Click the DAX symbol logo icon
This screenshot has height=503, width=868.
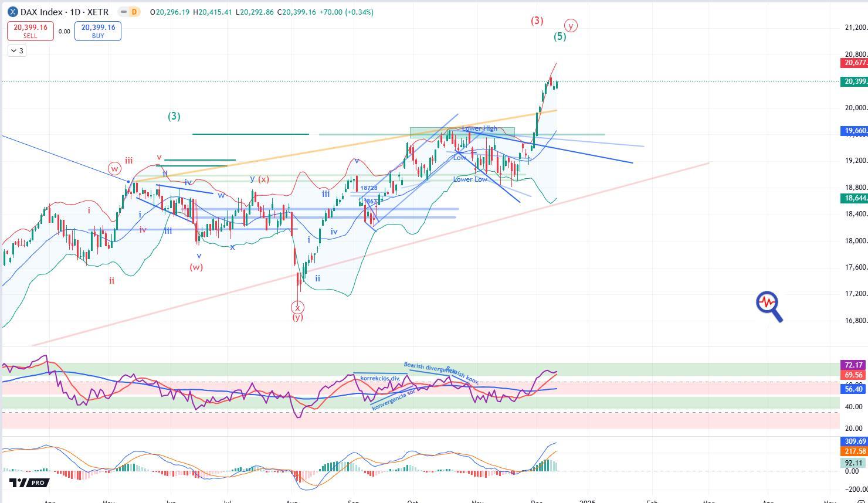pyautogui.click(x=12, y=12)
